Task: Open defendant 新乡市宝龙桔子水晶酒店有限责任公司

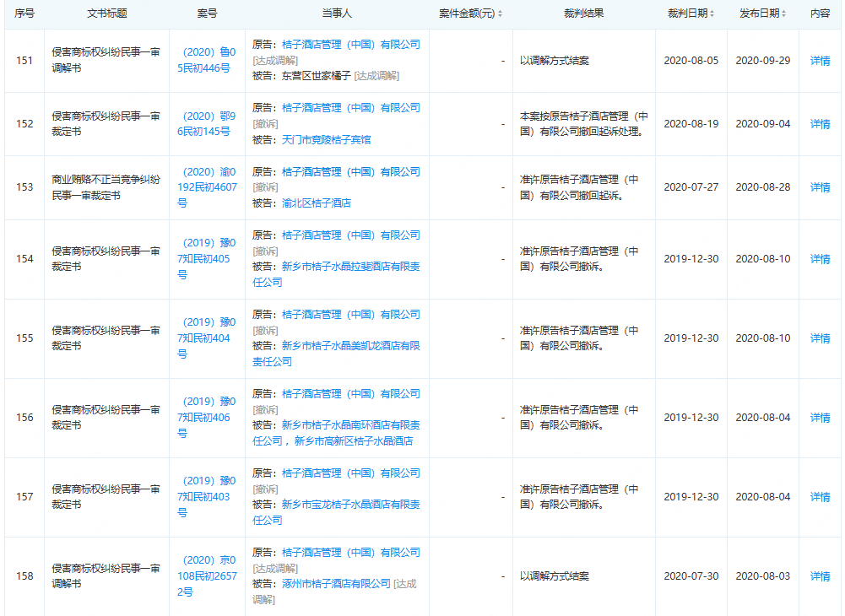Action: coord(336,512)
